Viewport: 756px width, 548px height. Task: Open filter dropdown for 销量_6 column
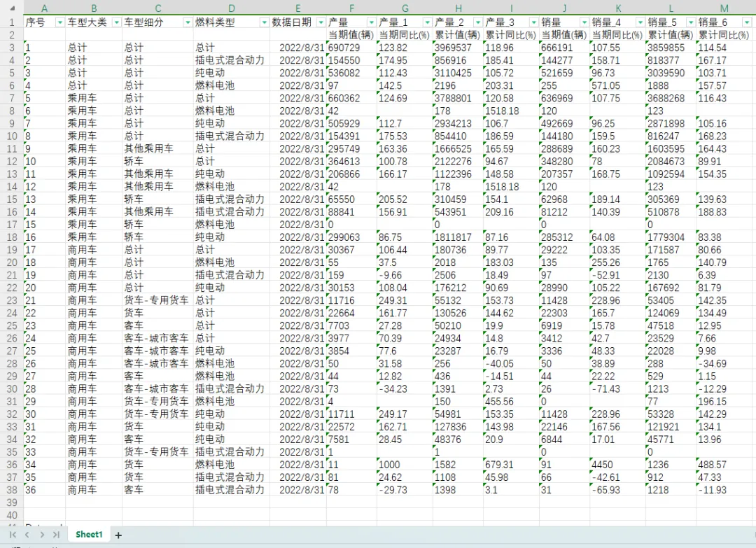click(747, 22)
